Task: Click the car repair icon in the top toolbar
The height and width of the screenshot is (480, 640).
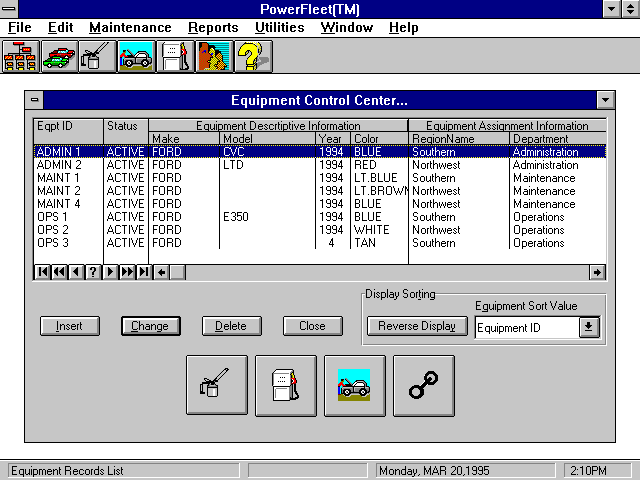Action: (136, 56)
